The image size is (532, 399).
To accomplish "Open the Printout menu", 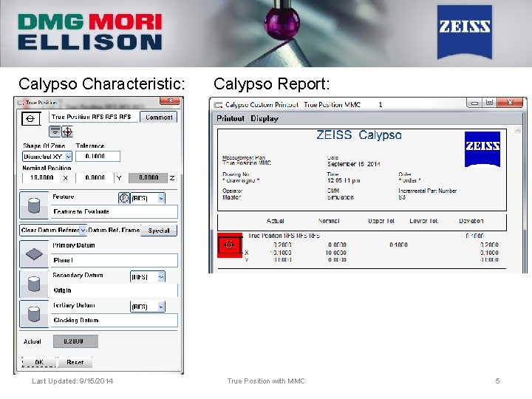I will click(x=231, y=118).
